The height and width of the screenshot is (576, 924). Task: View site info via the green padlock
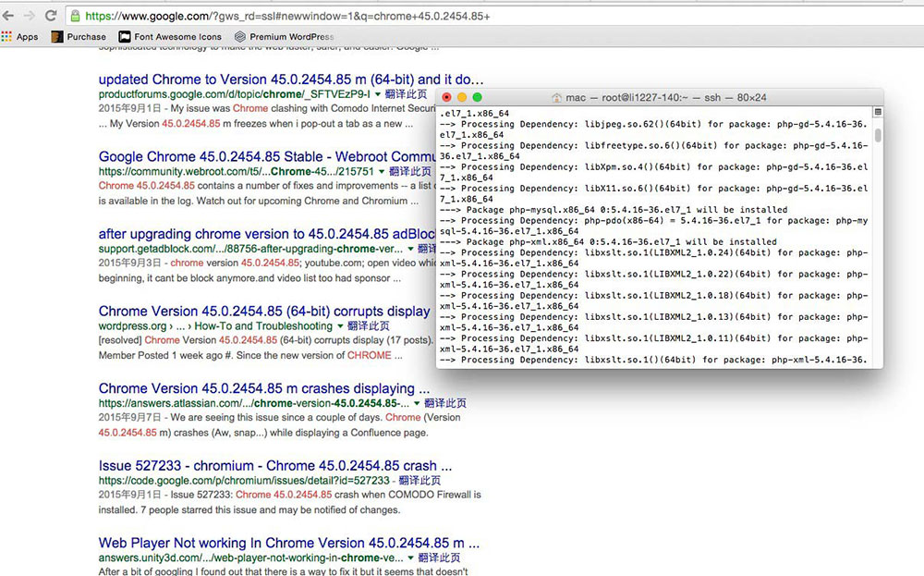click(76, 16)
